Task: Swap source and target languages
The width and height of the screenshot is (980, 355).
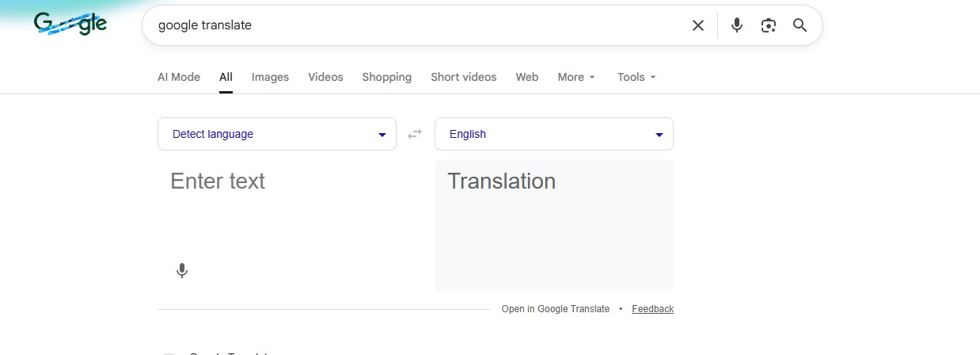Action: tap(415, 134)
